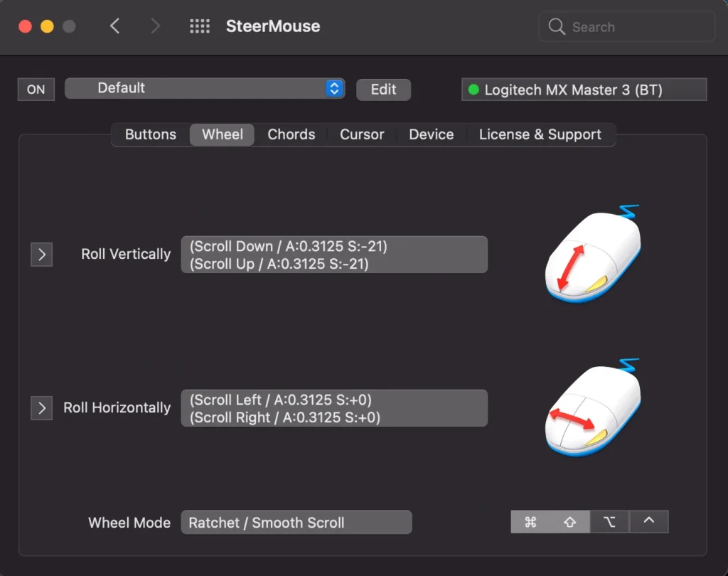Click the Search input field
The height and width of the screenshot is (576, 728).
point(636,27)
